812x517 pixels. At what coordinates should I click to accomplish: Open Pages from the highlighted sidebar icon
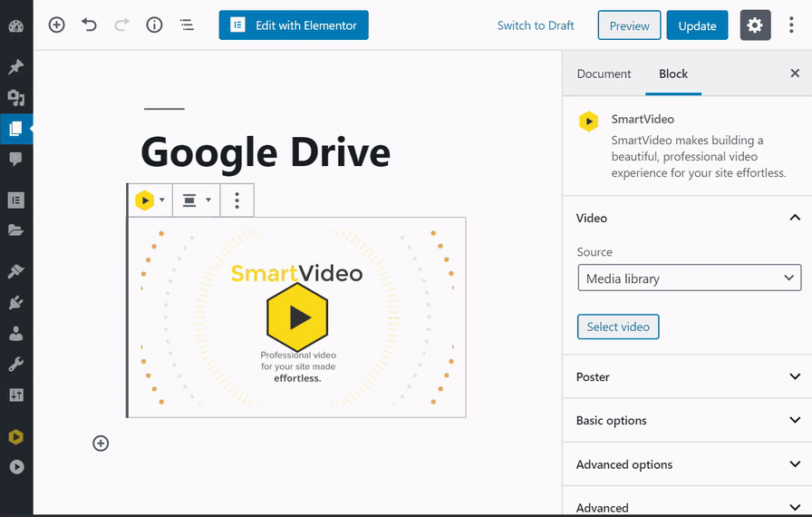(16, 129)
